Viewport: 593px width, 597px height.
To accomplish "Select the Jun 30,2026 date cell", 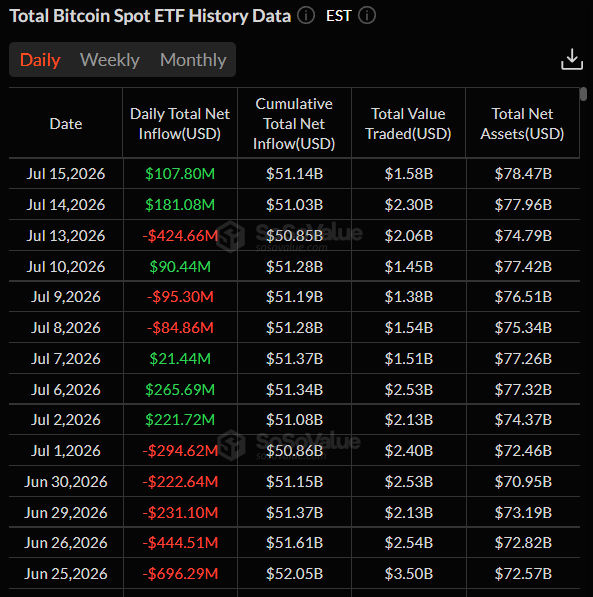I will [x=66, y=482].
